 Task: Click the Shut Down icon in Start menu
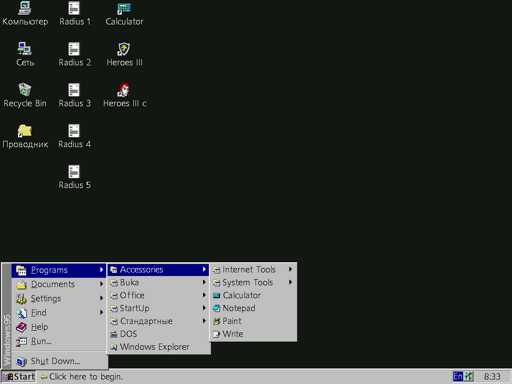(x=21, y=361)
